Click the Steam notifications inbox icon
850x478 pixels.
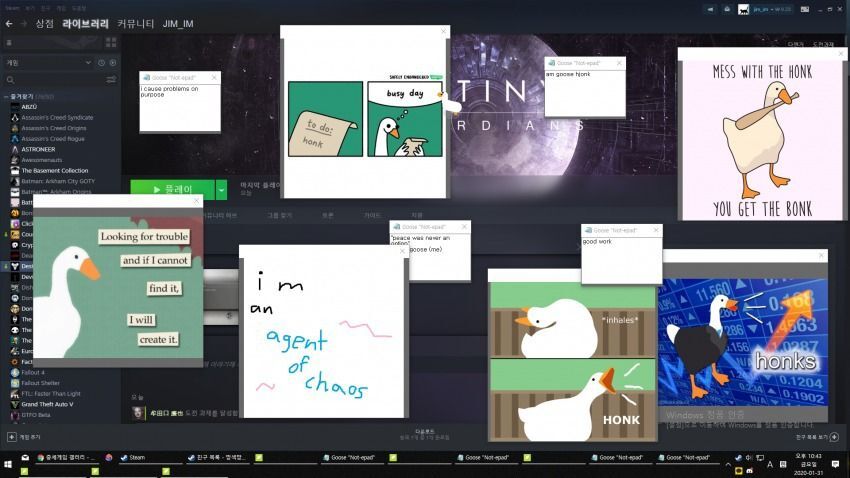point(727,9)
